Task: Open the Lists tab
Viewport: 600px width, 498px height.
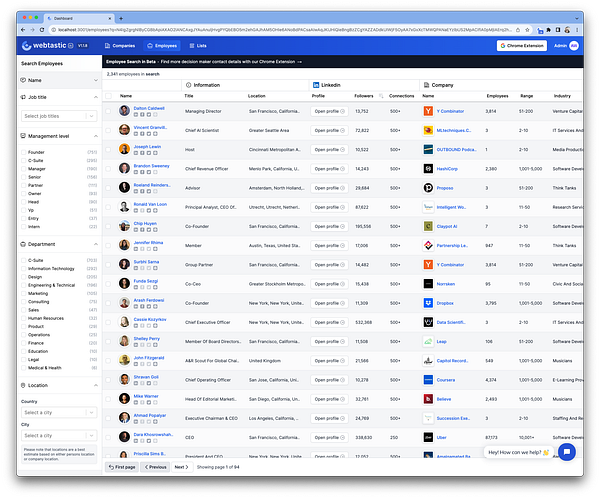Action: 198,46
